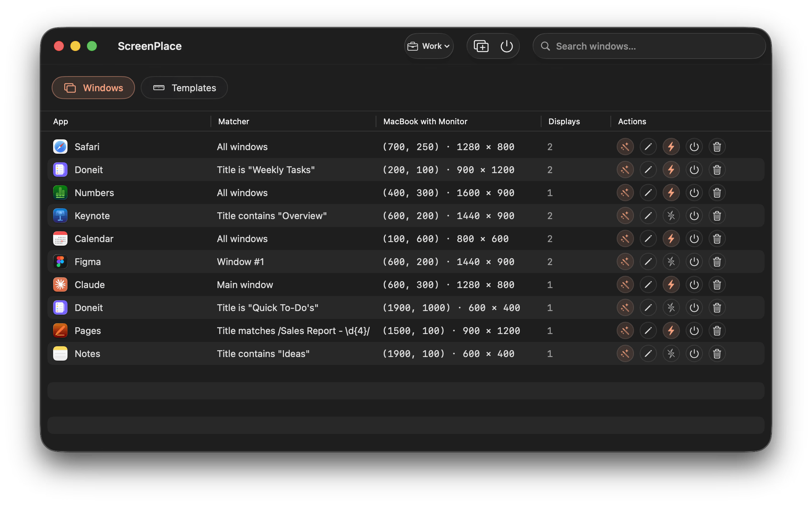Select the Calendar app name

pyautogui.click(x=94, y=239)
